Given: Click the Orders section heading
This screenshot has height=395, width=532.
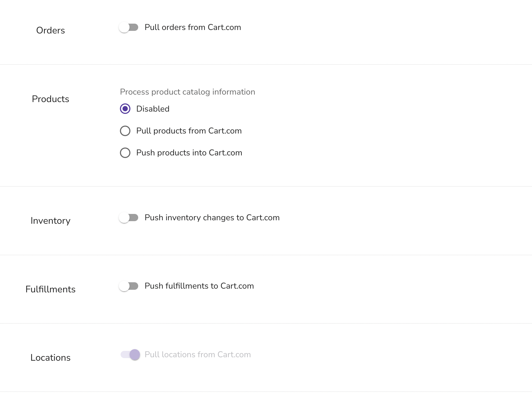Looking at the screenshot, I should [50, 30].
